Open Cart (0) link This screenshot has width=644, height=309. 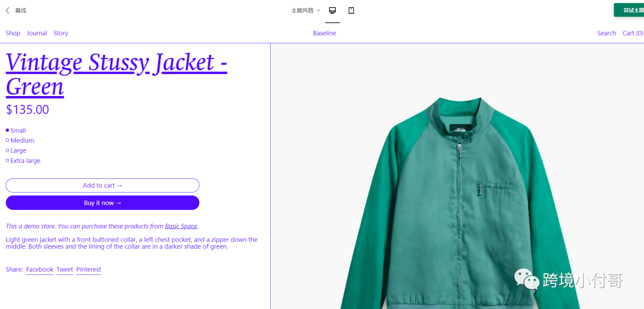coord(633,33)
